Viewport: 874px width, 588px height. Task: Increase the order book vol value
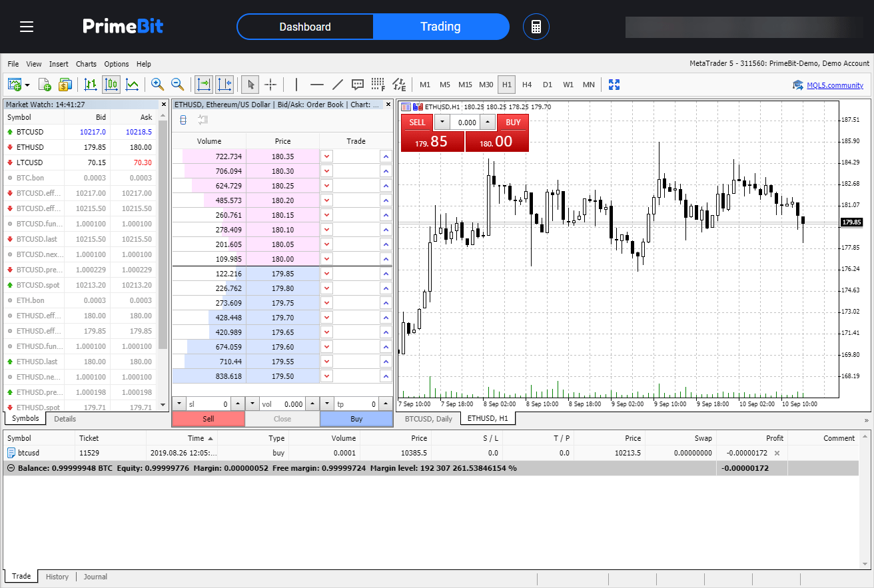coord(311,404)
